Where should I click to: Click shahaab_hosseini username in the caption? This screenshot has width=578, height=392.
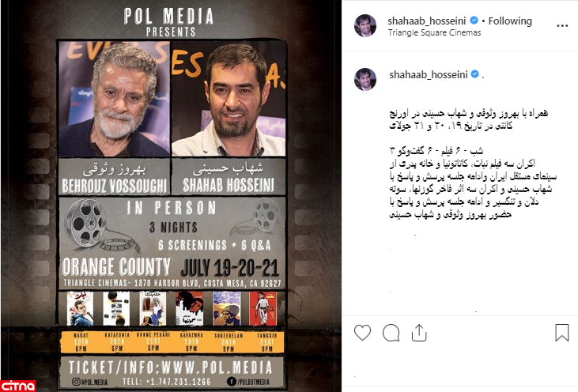[429, 75]
